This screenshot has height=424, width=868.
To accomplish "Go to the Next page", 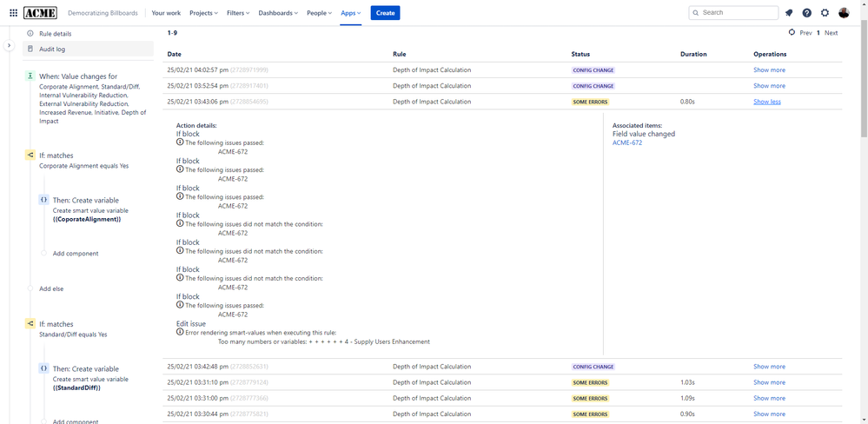I will 831,33.
